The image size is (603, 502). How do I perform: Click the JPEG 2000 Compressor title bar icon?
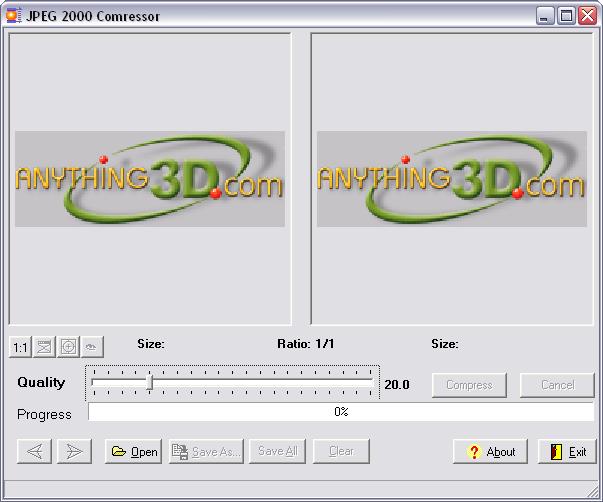coord(14,16)
